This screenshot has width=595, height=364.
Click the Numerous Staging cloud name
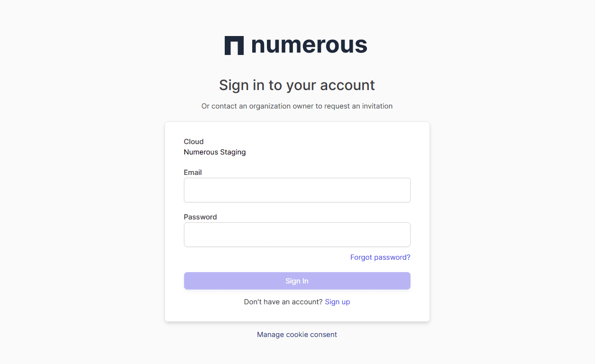pyautogui.click(x=215, y=152)
